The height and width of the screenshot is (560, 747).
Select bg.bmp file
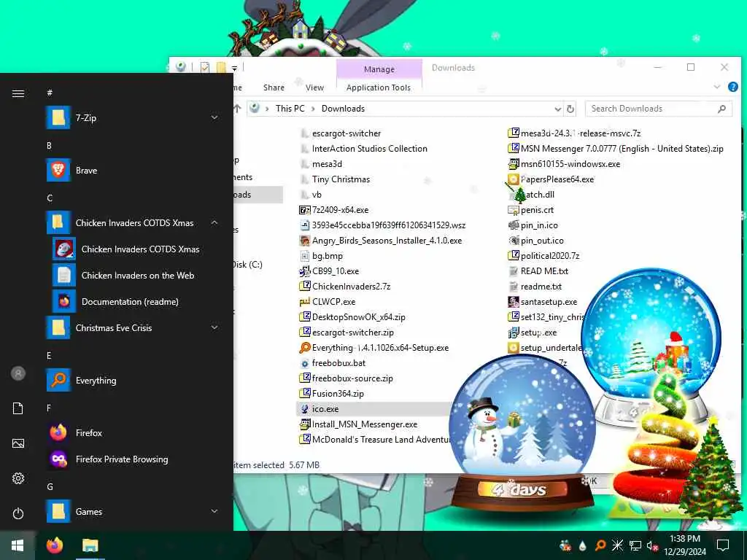(321, 256)
